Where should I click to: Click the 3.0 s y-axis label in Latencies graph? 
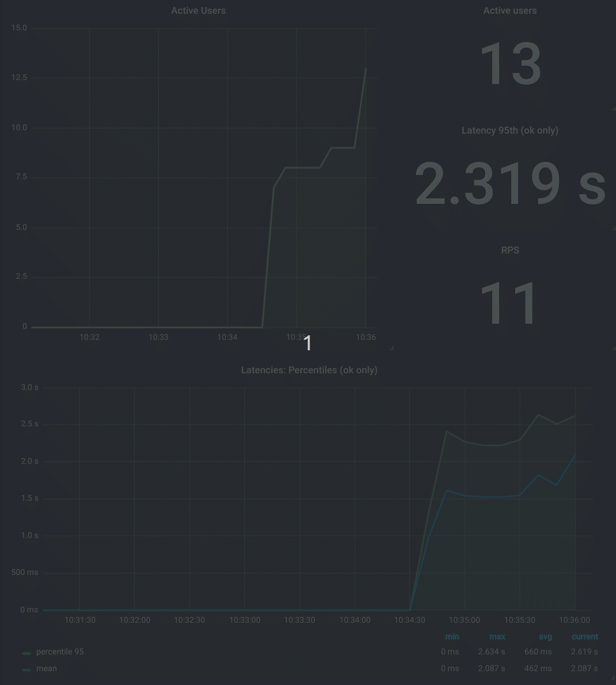pos(30,388)
